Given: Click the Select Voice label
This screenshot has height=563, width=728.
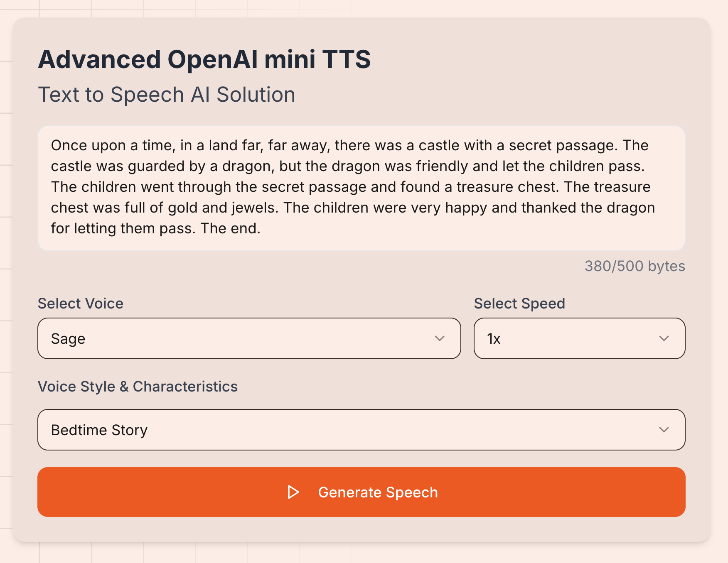Looking at the screenshot, I should point(80,304).
